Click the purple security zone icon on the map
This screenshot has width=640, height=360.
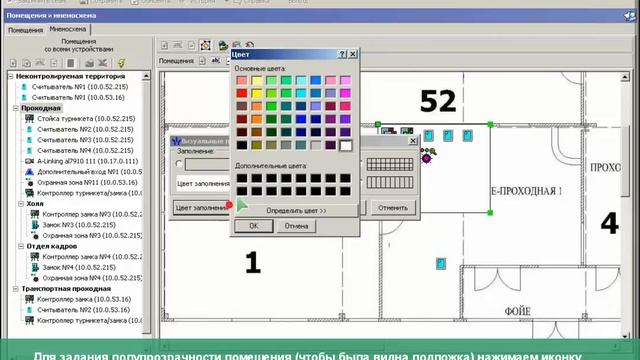pos(427,158)
